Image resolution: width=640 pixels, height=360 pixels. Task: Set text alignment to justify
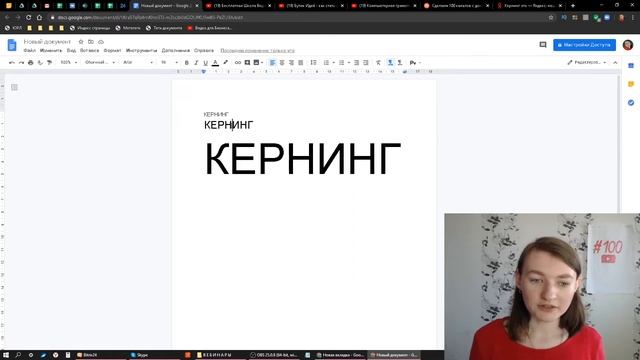tap(301, 62)
